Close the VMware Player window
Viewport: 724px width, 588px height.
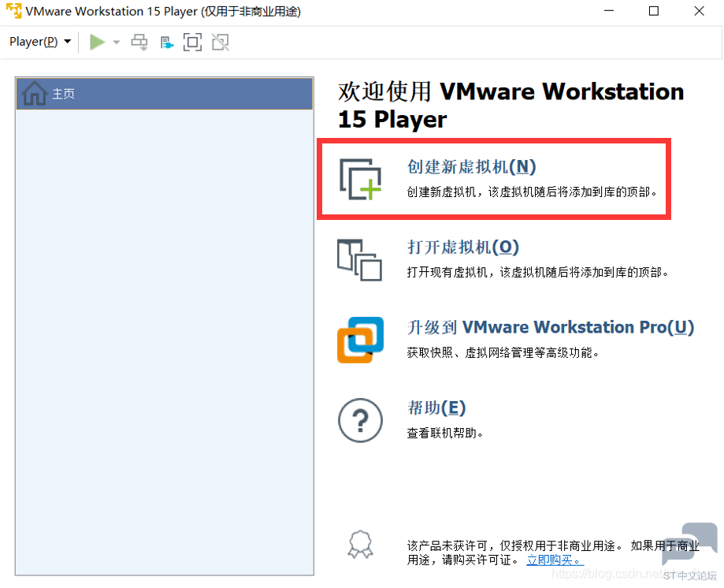(x=699, y=10)
